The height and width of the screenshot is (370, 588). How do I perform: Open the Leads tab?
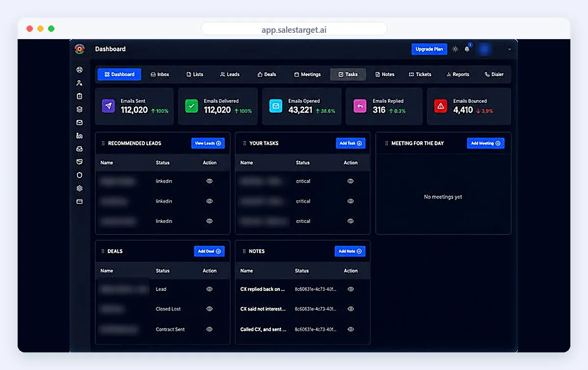click(230, 74)
